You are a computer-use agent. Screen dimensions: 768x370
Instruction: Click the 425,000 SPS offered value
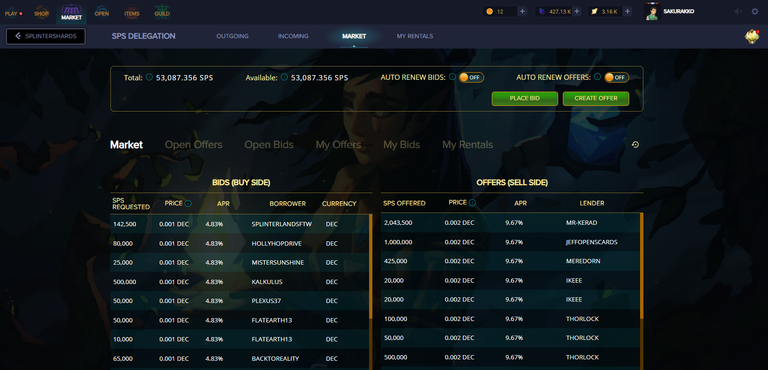(395, 261)
